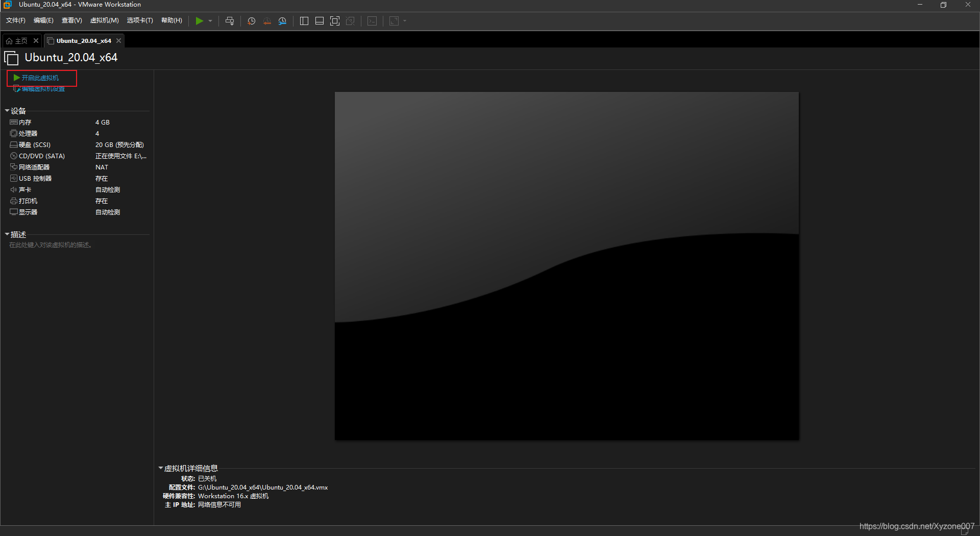Open the snapshot manager icon

[x=282, y=21]
